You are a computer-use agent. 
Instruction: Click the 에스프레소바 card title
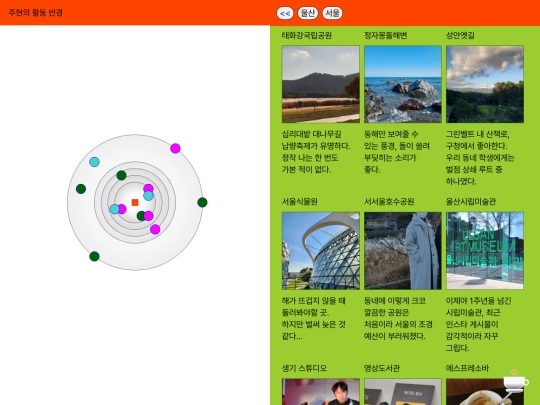[467, 368]
